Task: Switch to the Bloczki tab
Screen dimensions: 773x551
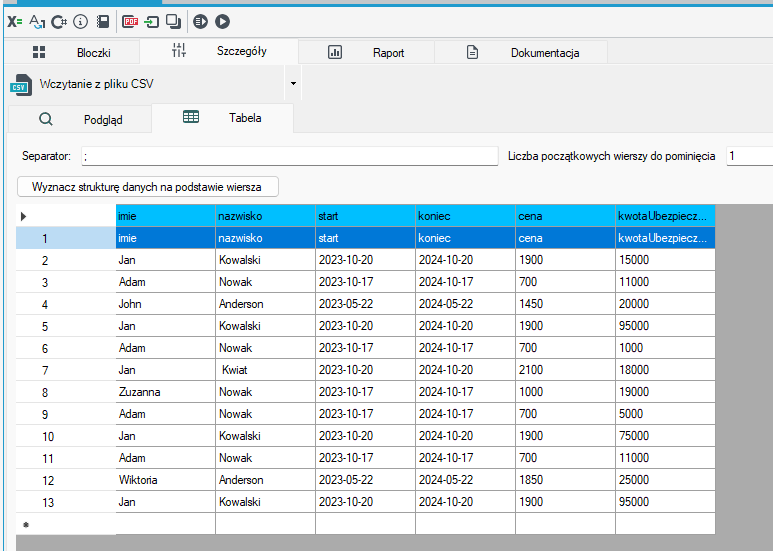Action: [72, 52]
